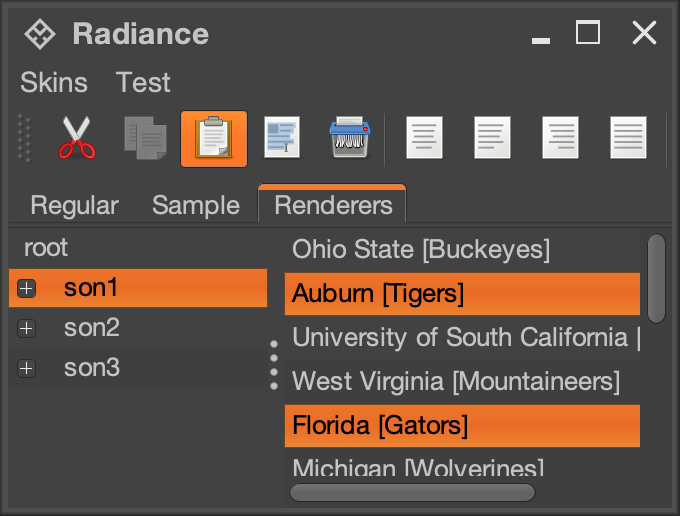This screenshot has width=680, height=516.
Task: Click the split pane divider dots
Action: click(x=274, y=365)
